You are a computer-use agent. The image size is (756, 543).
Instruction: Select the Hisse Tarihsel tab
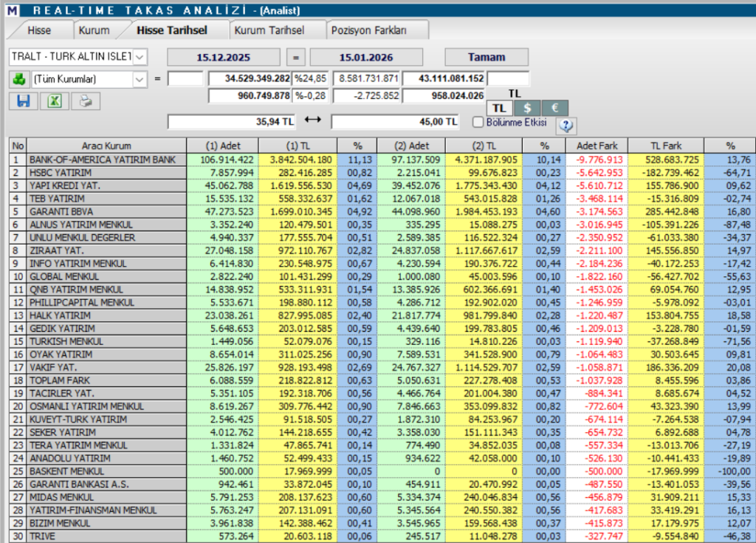coord(172,30)
